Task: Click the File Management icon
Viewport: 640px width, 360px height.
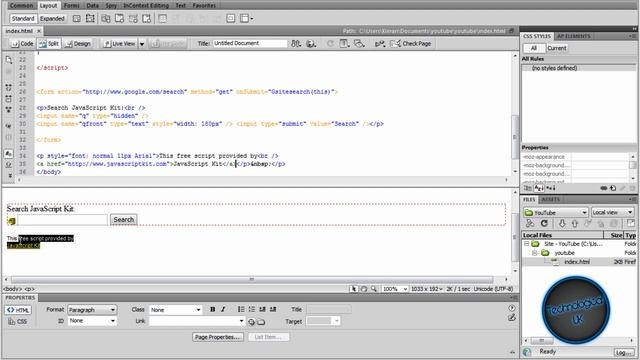Action: click(296, 43)
